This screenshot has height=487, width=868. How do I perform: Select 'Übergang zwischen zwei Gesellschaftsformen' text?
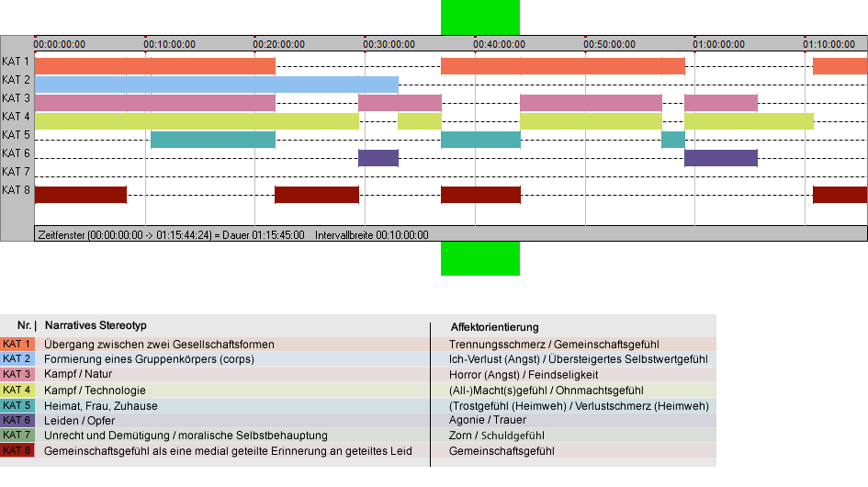160,344
